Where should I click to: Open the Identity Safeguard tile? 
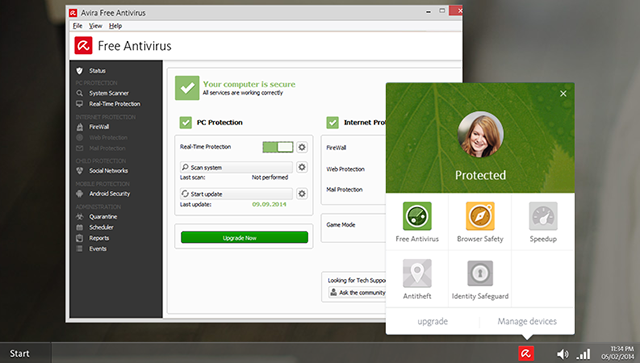click(480, 279)
